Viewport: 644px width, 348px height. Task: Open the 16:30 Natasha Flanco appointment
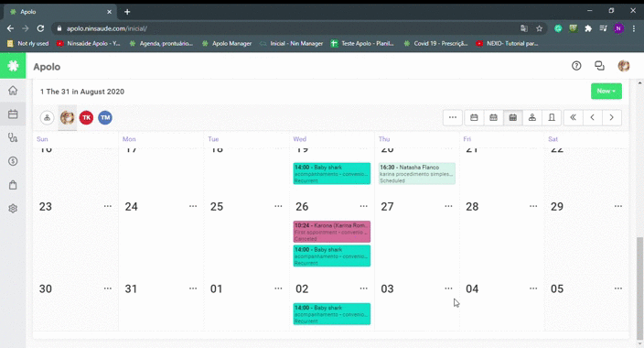coord(416,173)
